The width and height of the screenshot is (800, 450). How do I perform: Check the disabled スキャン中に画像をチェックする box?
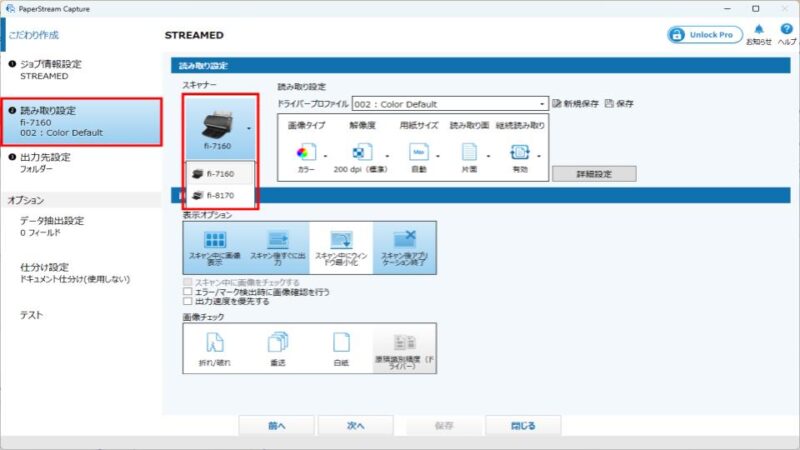point(188,282)
